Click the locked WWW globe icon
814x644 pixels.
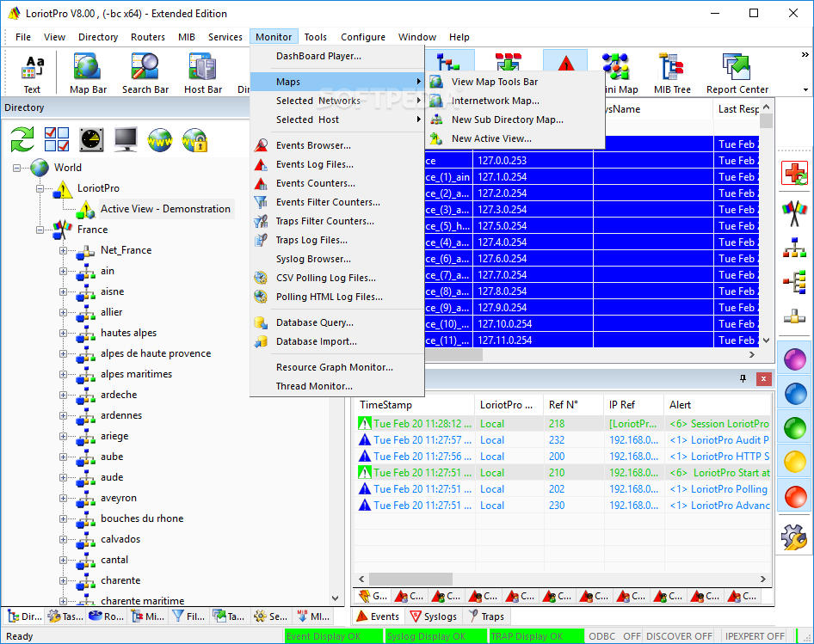tap(195, 139)
